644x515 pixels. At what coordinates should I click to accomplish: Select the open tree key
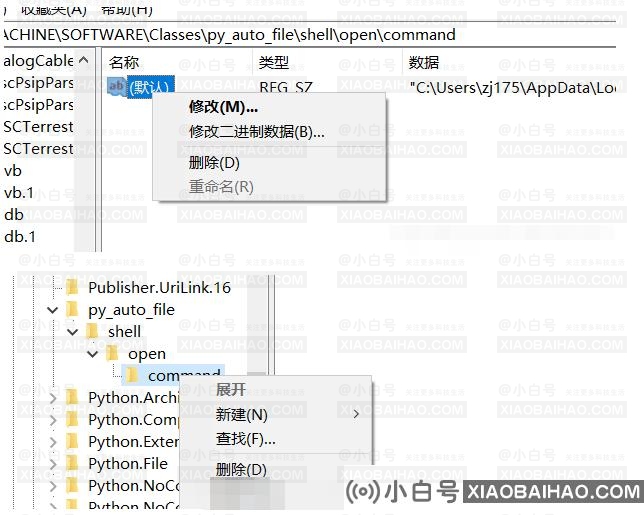147,354
